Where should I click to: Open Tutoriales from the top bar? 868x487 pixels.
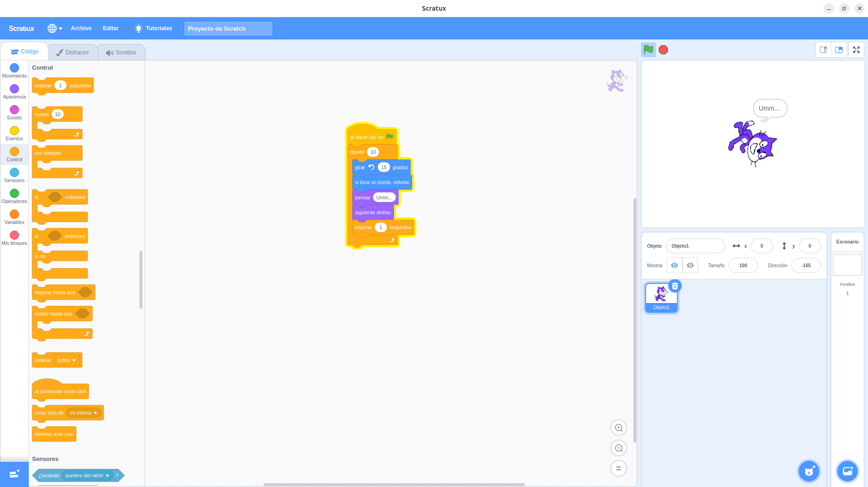[153, 28]
